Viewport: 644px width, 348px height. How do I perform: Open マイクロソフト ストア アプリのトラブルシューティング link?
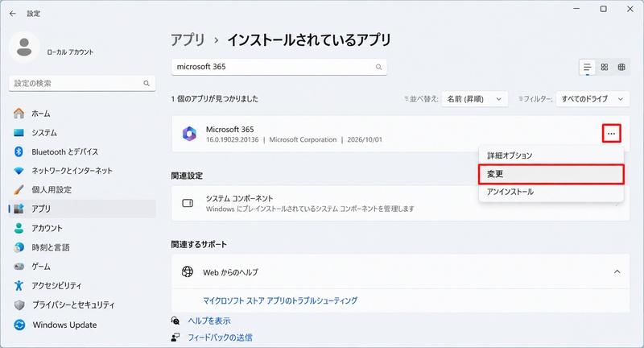pyautogui.click(x=280, y=300)
